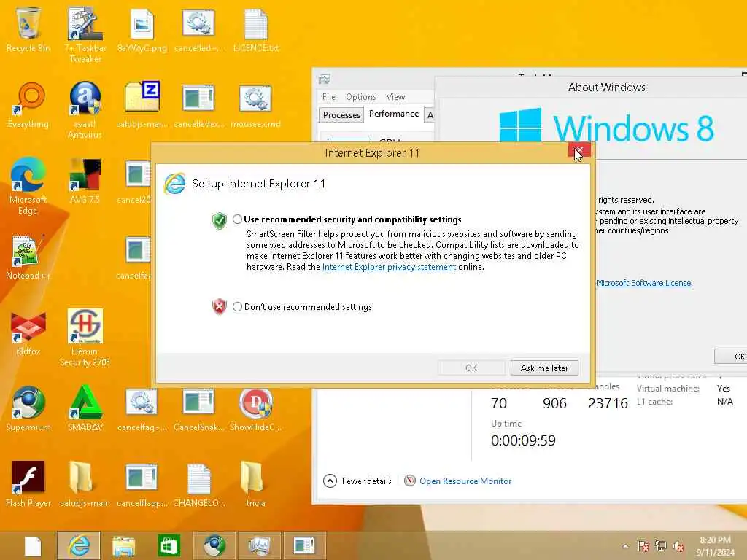Click the taskbar clock showing 8:20 PM
This screenshot has height=560, width=747.
point(715,545)
